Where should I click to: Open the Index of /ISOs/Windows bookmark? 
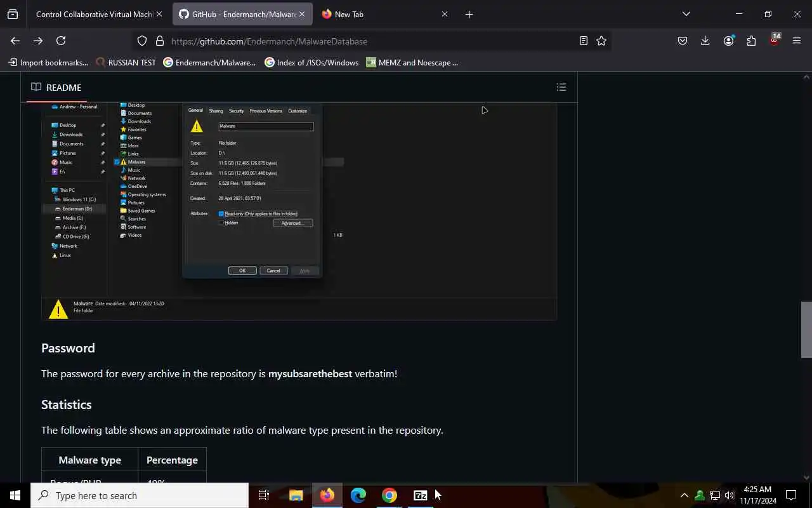point(311,62)
